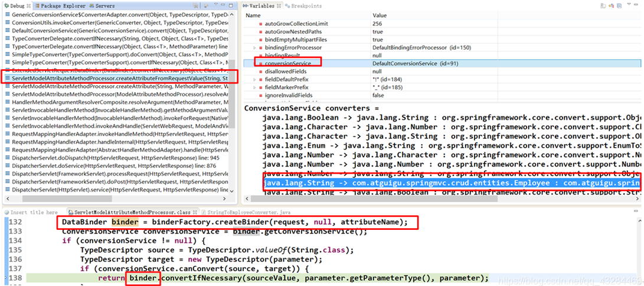Maximize the Debug view panel
The height and width of the screenshot is (286, 644).
(231, 5)
